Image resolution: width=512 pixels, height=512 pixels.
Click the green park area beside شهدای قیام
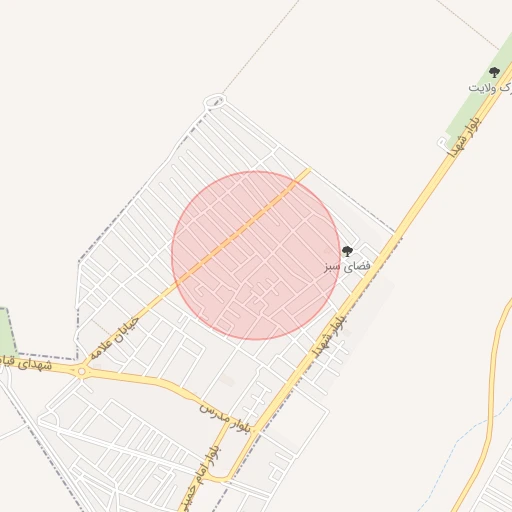[7, 332]
